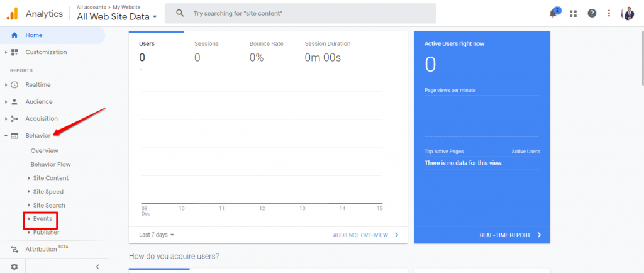The image size is (644, 273).
Task: Select Home in the sidebar
Action: [33, 35]
